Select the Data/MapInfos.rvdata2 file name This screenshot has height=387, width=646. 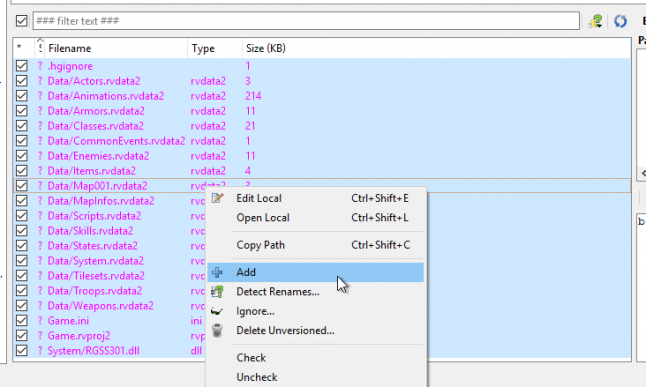point(101,201)
